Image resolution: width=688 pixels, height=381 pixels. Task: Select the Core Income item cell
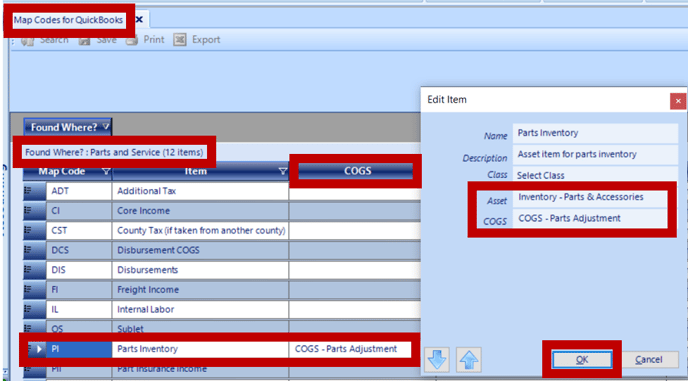[x=201, y=211]
